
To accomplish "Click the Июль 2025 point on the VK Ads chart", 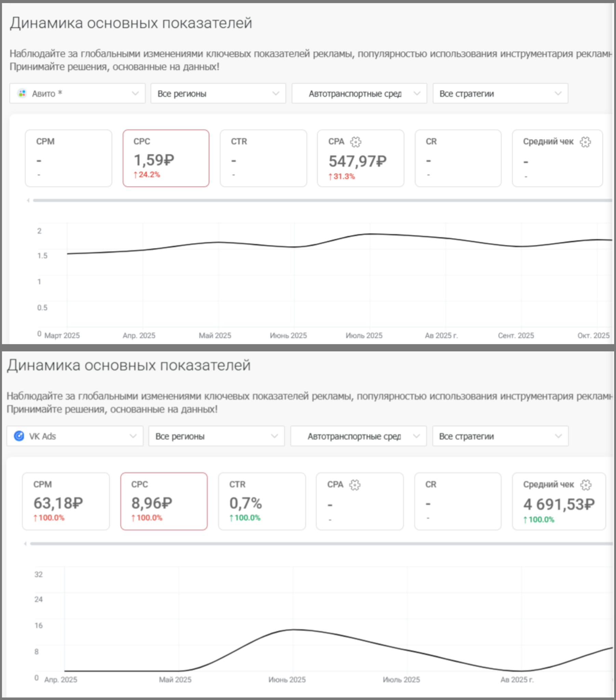I will [407, 649].
